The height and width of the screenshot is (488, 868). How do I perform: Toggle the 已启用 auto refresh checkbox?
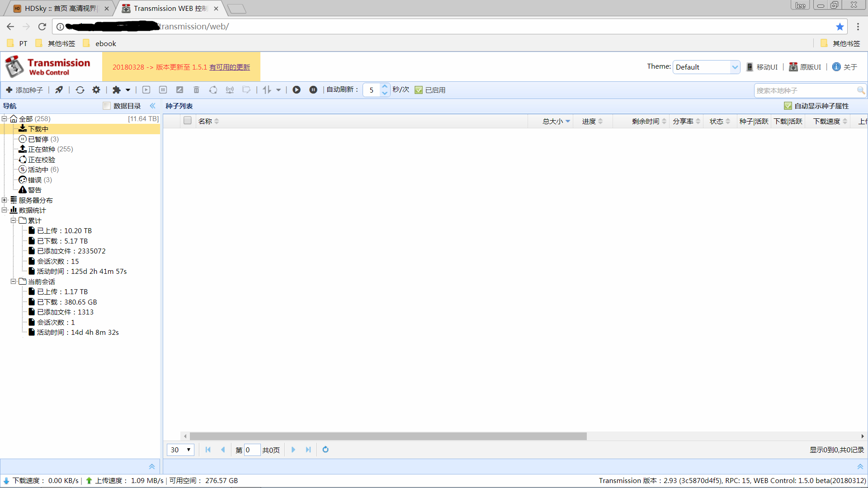click(419, 90)
